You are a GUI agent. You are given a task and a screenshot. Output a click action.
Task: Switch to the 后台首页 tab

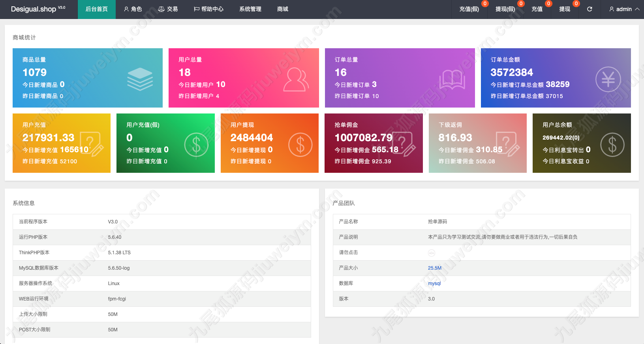tap(97, 9)
